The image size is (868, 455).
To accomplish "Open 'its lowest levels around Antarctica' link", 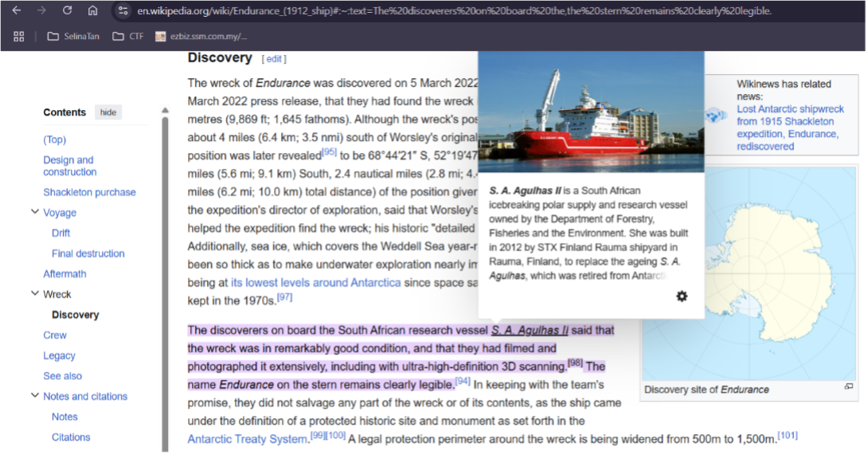I will pyautogui.click(x=315, y=283).
